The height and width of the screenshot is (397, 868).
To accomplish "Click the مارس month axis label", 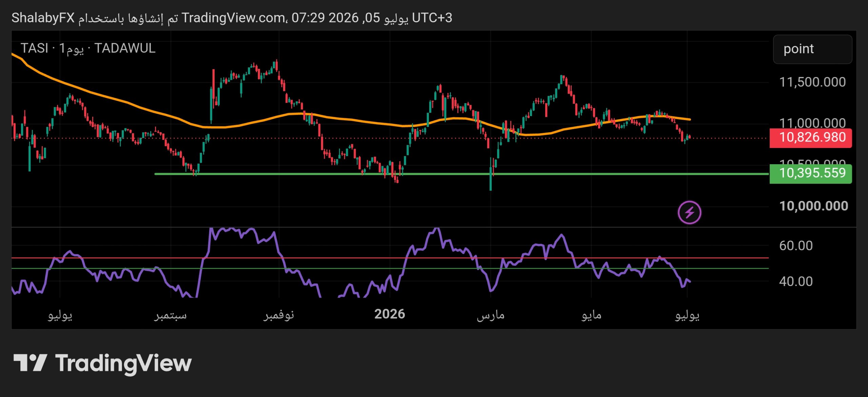I will (x=491, y=316).
